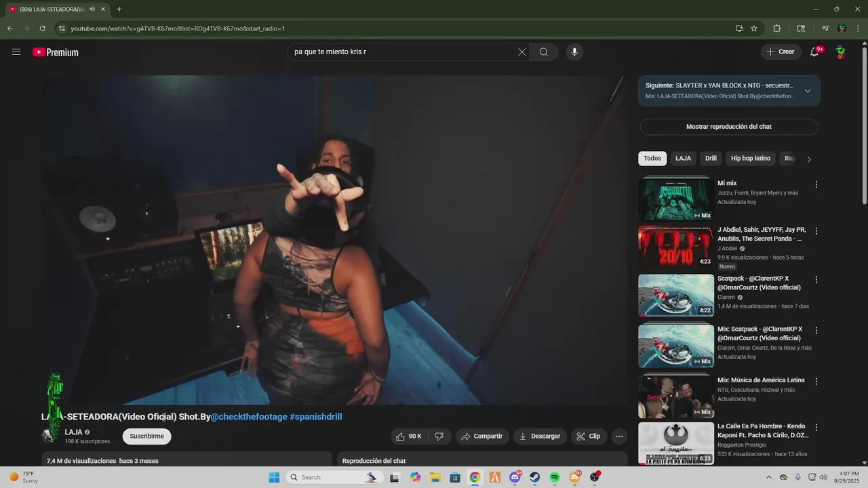Show more filter chips arrow
Screen dimensions: 868x488
tap(809, 159)
